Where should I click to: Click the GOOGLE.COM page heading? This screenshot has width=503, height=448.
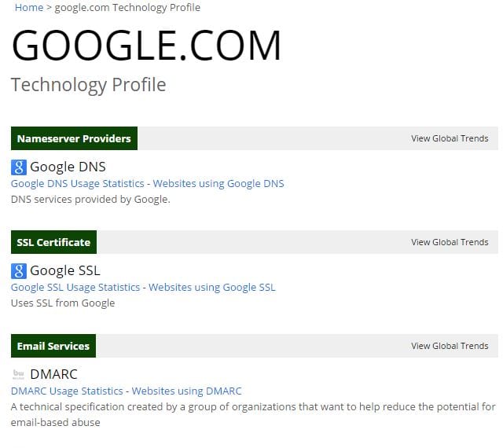(146, 46)
